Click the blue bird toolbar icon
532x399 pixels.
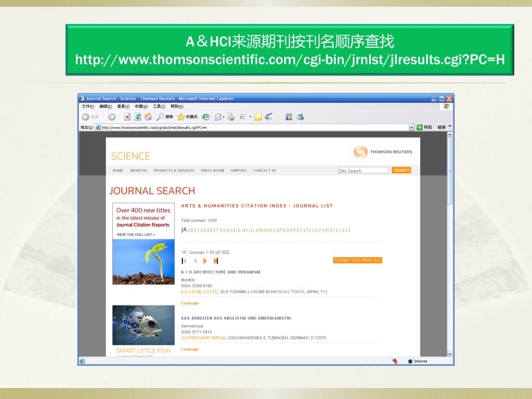[269, 117]
